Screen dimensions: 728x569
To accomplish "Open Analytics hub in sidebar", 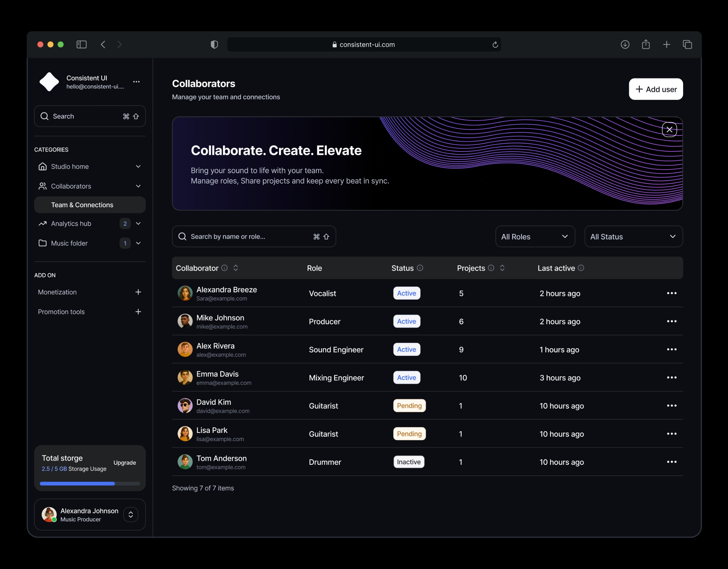I will 71,223.
